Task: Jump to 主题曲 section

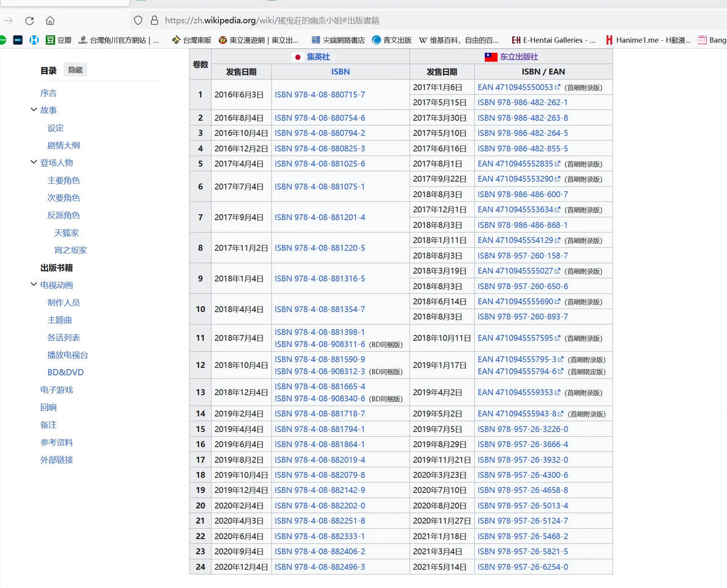Action: pos(59,320)
